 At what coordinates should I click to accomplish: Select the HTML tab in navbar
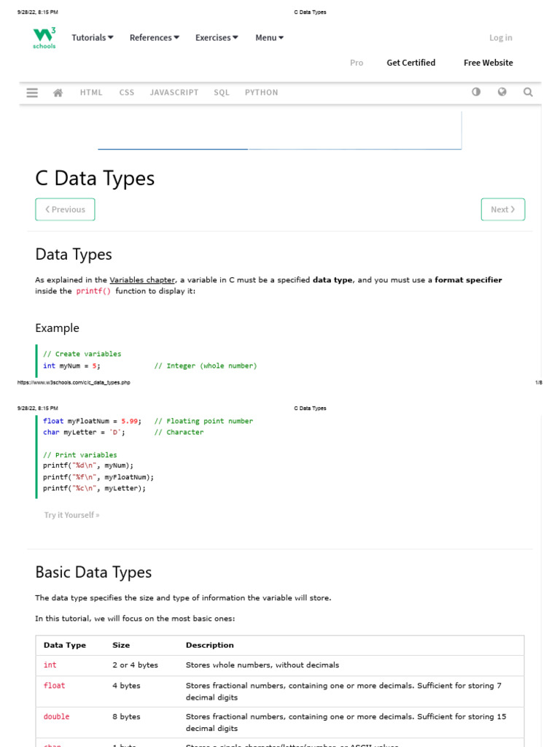[x=91, y=93]
